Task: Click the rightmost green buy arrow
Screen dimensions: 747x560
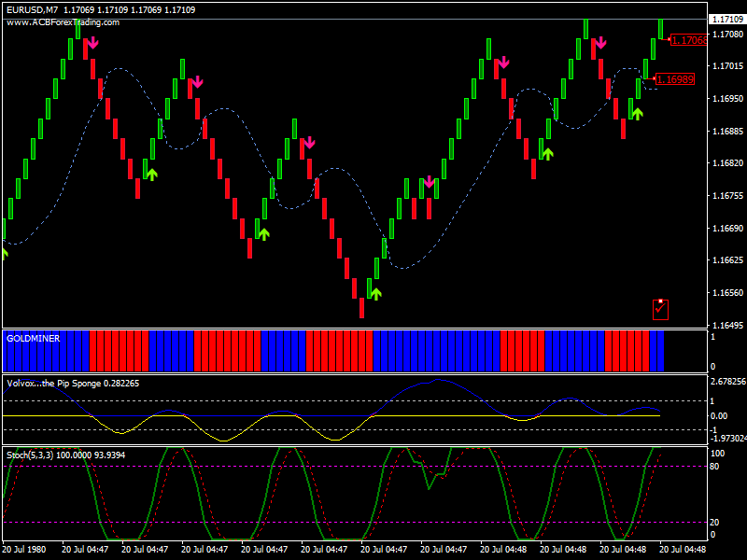Action: click(638, 113)
